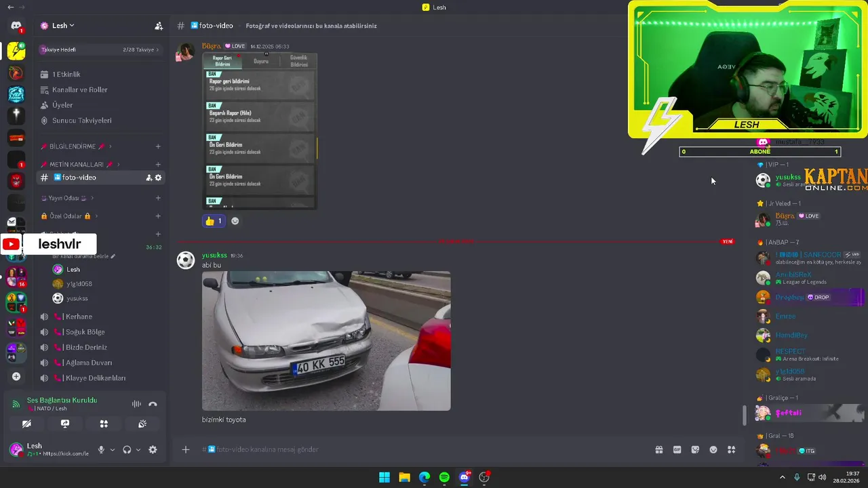
Task: Open Sunucu Takviyeleri
Action: pos(100,121)
